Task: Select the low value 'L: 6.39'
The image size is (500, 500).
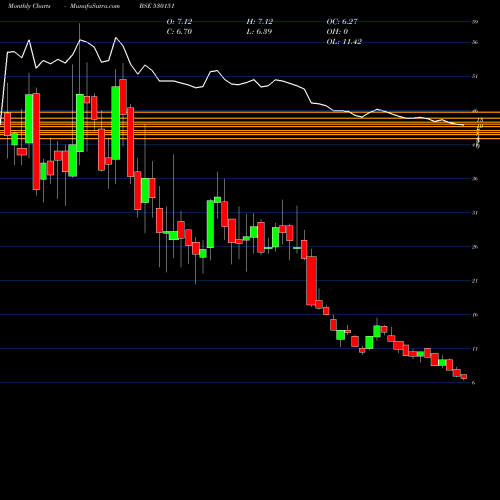Action: [x=259, y=32]
